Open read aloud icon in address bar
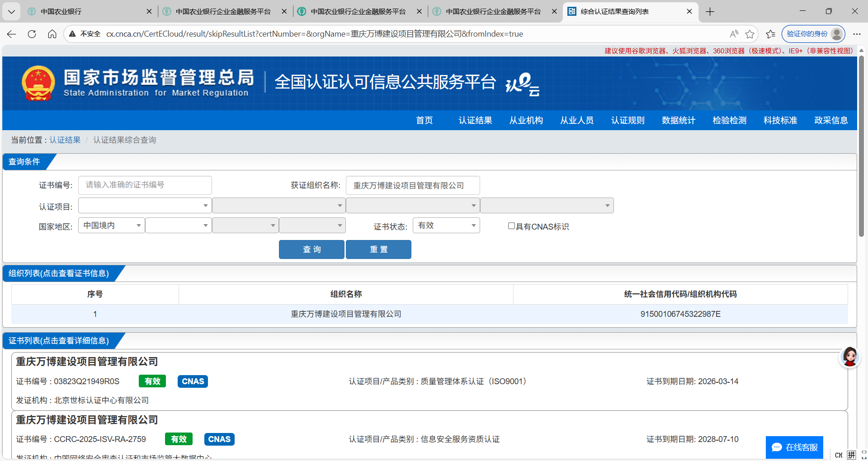868x461 pixels. click(x=734, y=34)
